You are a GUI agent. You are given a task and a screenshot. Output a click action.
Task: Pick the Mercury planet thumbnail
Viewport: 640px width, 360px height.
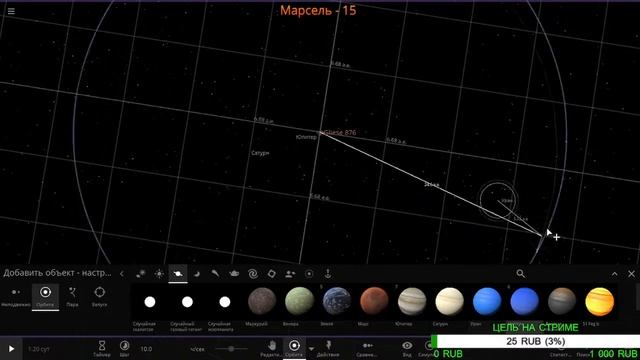(262, 302)
